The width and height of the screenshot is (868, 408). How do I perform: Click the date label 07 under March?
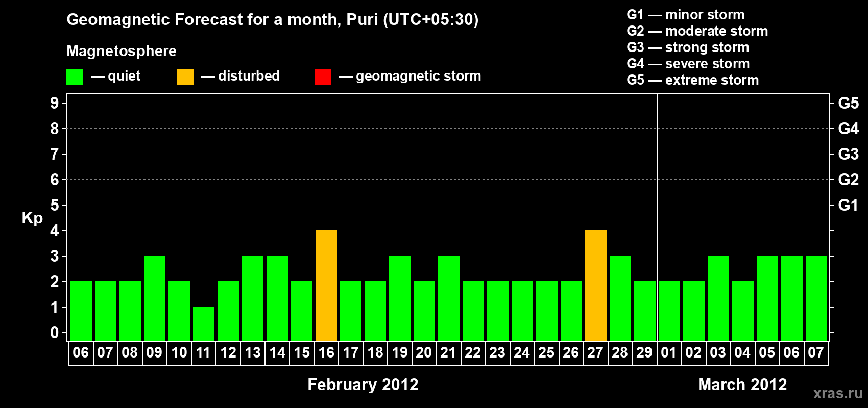pyautogui.click(x=816, y=352)
